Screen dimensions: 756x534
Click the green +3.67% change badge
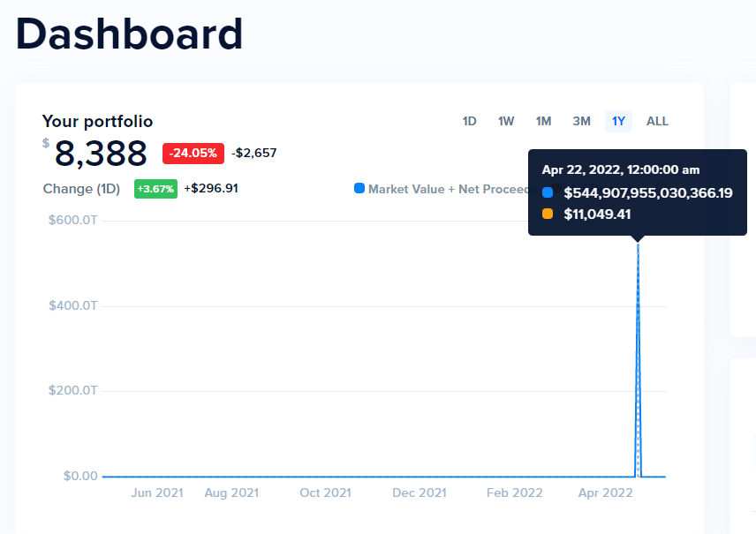pyautogui.click(x=155, y=189)
